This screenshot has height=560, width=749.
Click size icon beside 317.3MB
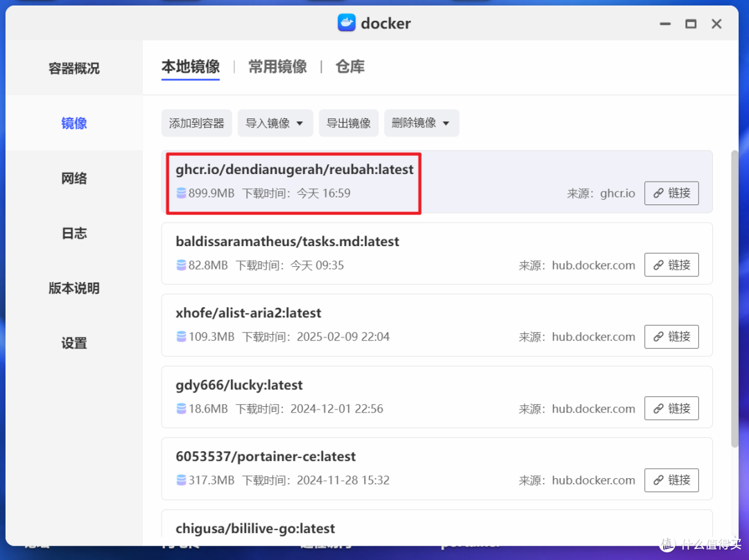pyautogui.click(x=181, y=480)
